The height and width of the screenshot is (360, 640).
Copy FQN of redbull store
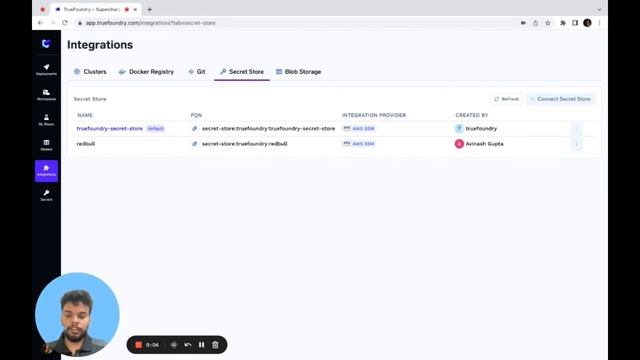coord(195,144)
